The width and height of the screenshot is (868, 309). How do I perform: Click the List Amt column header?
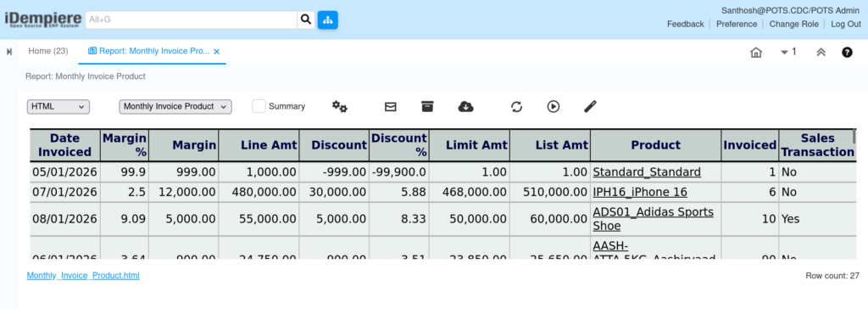click(x=550, y=145)
